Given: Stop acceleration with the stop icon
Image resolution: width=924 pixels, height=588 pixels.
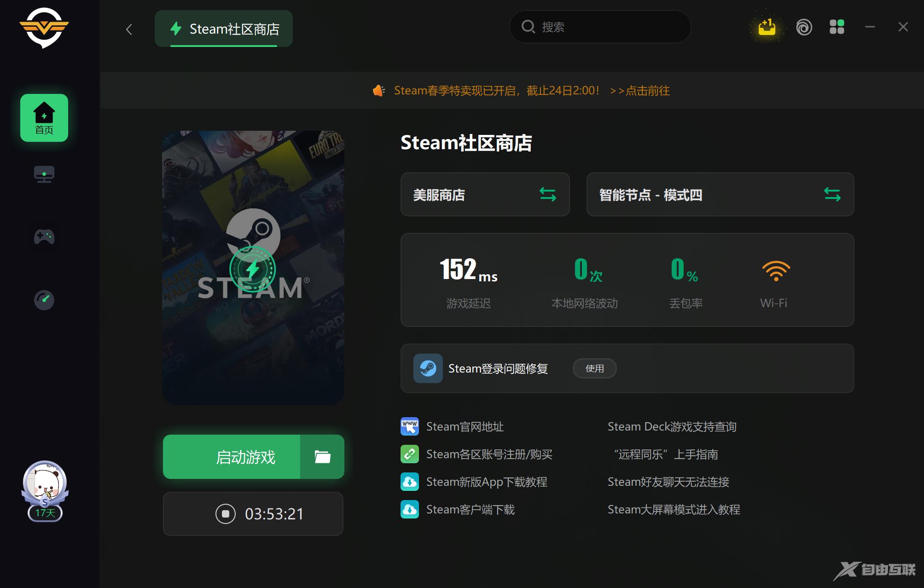Looking at the screenshot, I should pos(226,514).
